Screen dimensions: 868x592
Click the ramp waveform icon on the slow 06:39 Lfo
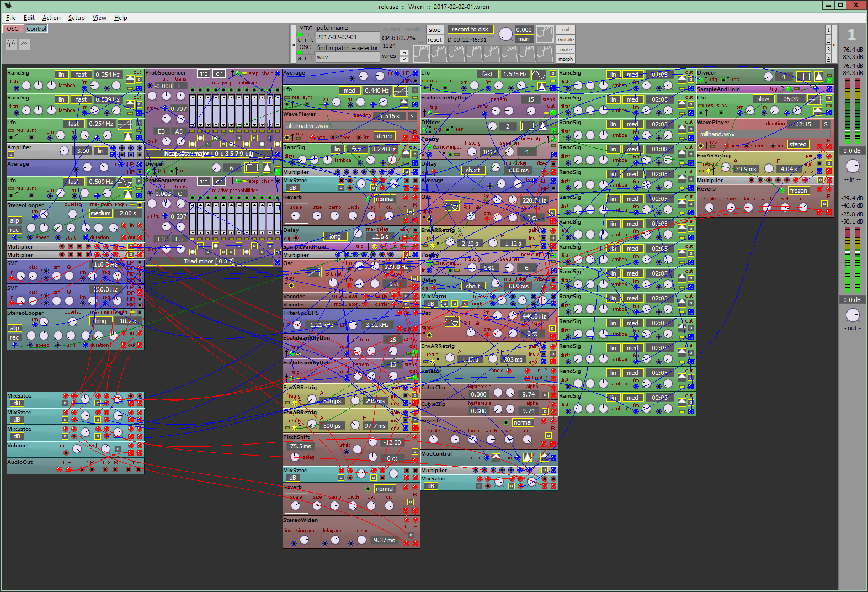coord(814,99)
